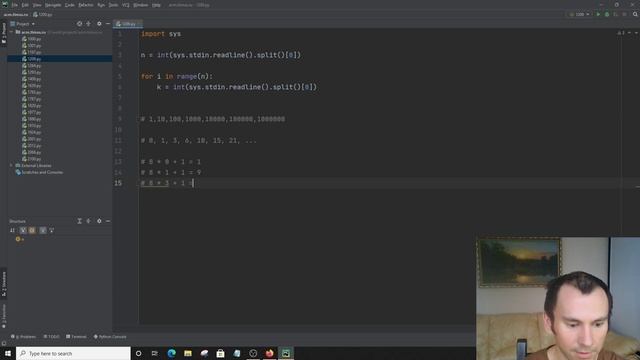
Task: Open Structure panel settings gear
Action: click(99, 221)
